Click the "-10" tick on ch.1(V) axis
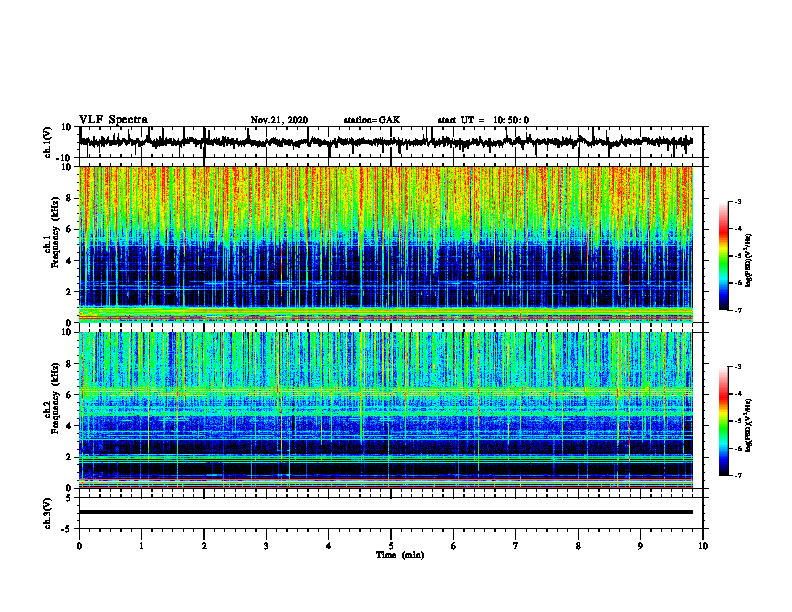792x612 pixels. pos(65,158)
